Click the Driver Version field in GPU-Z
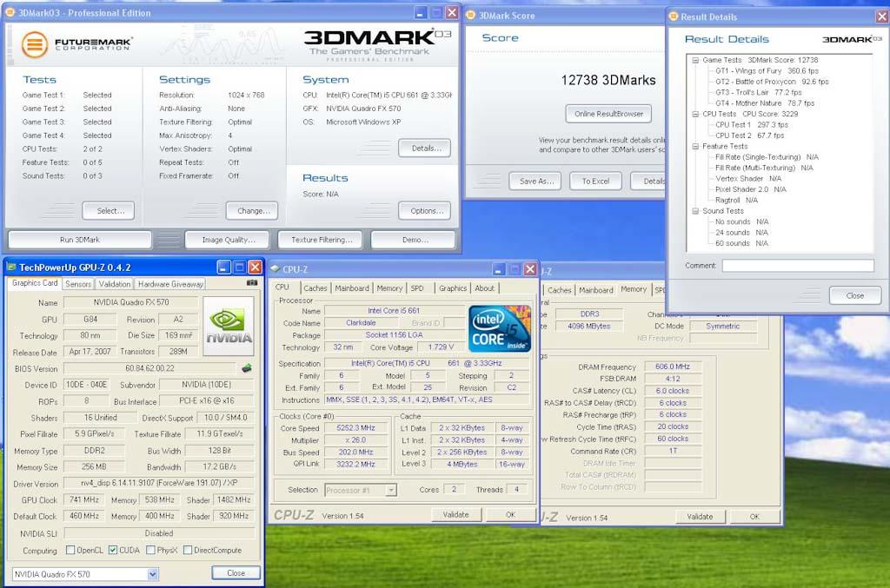Viewport: 890px width, 588px height. pos(159,484)
